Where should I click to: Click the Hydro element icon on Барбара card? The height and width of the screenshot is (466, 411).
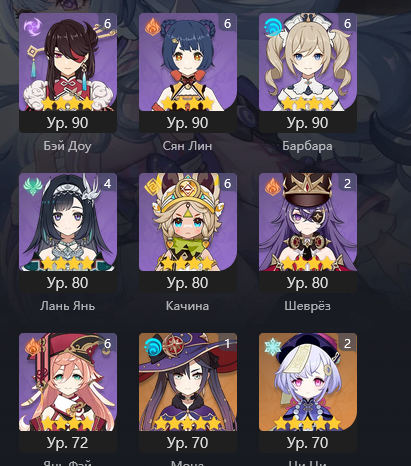coord(273,27)
